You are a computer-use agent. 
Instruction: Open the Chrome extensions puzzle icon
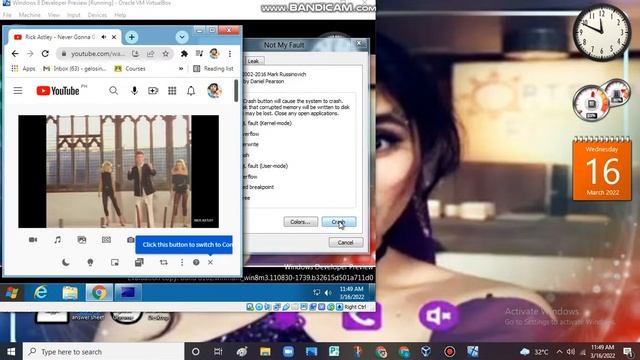tap(184, 53)
